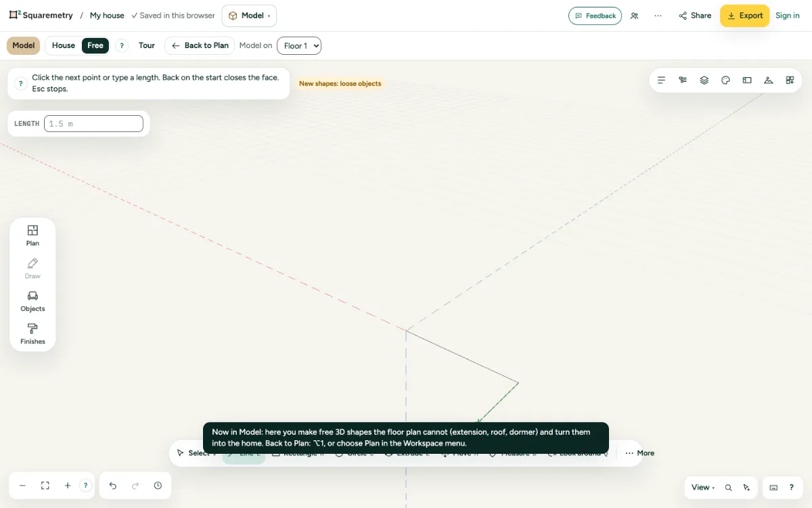Switch to the Plan workspace
This screenshot has height=508, width=812.
pos(32,235)
